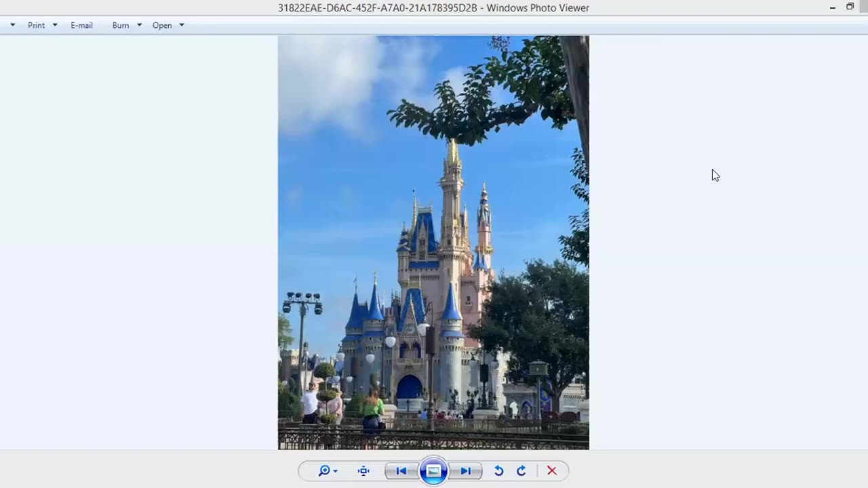Open the Print menu
Image resolution: width=868 pixels, height=488 pixels.
click(36, 25)
